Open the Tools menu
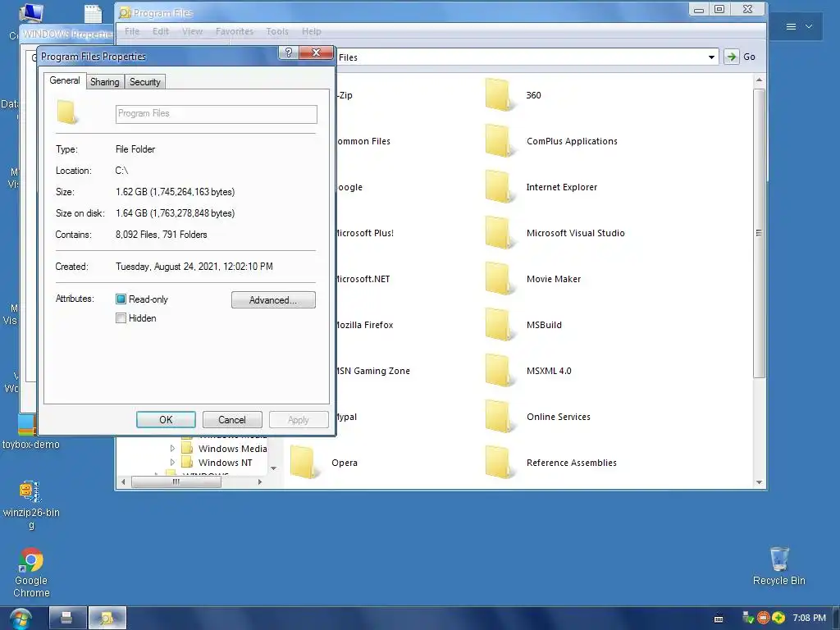The width and height of the screenshot is (840, 630). [x=277, y=32]
